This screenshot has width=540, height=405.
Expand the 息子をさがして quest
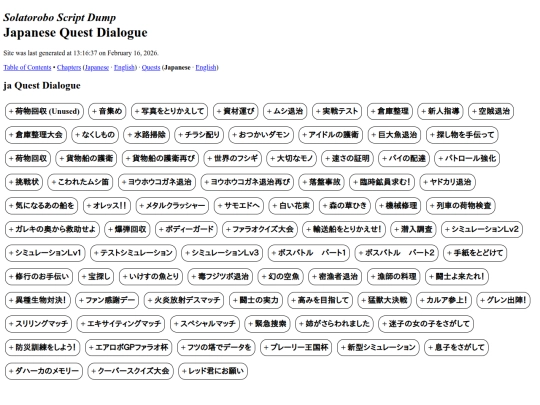[457, 347]
